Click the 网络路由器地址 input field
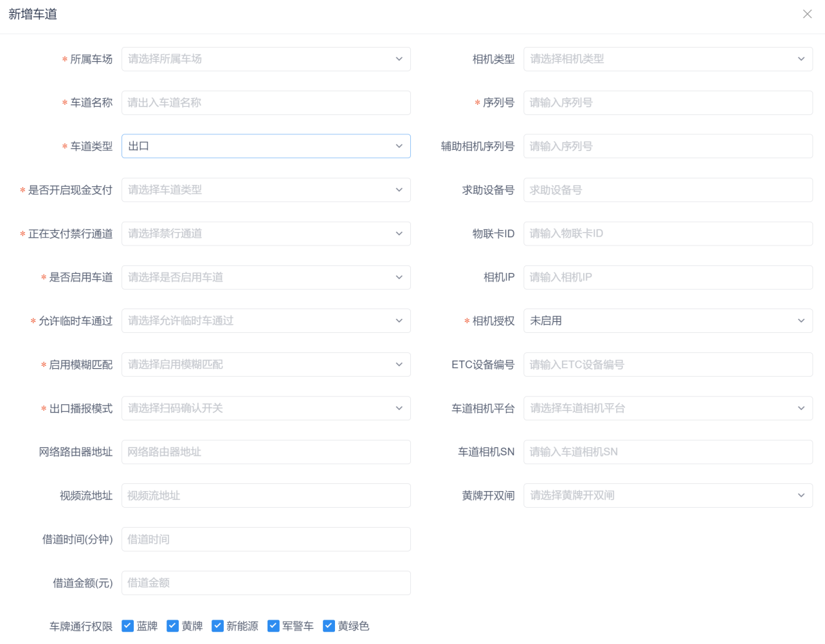825x644 pixels. tap(266, 452)
